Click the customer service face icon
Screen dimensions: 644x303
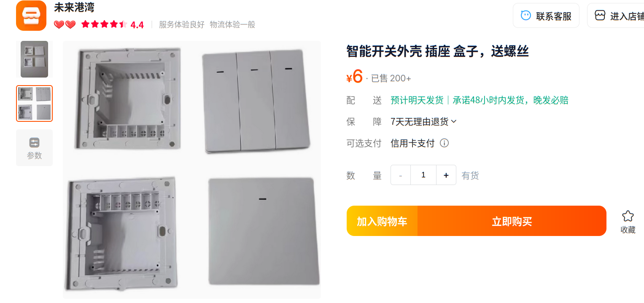click(x=526, y=16)
